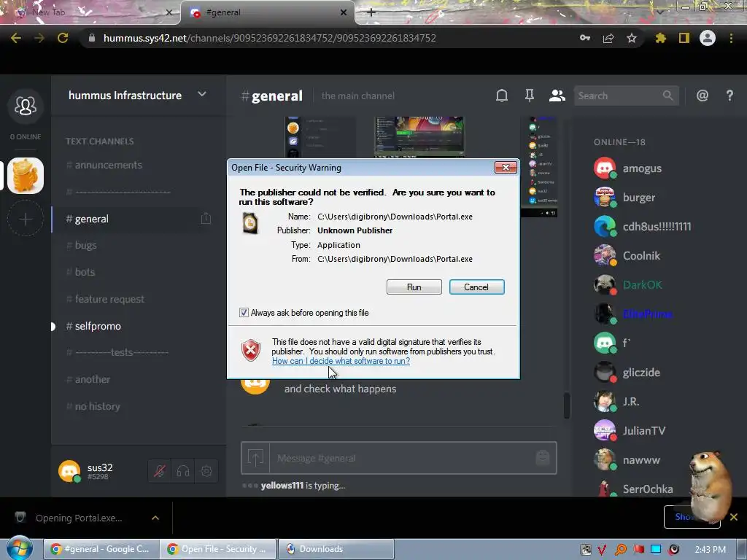Open Chrome extensions puzzle icon
Image resolution: width=747 pixels, height=560 pixels.
coord(660,38)
